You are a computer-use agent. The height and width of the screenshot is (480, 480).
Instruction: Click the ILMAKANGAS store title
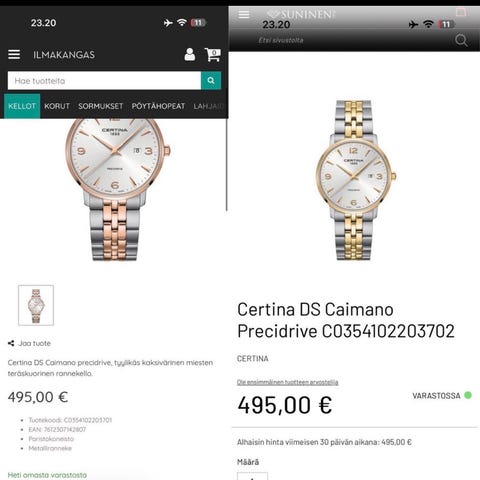pyautogui.click(x=64, y=55)
